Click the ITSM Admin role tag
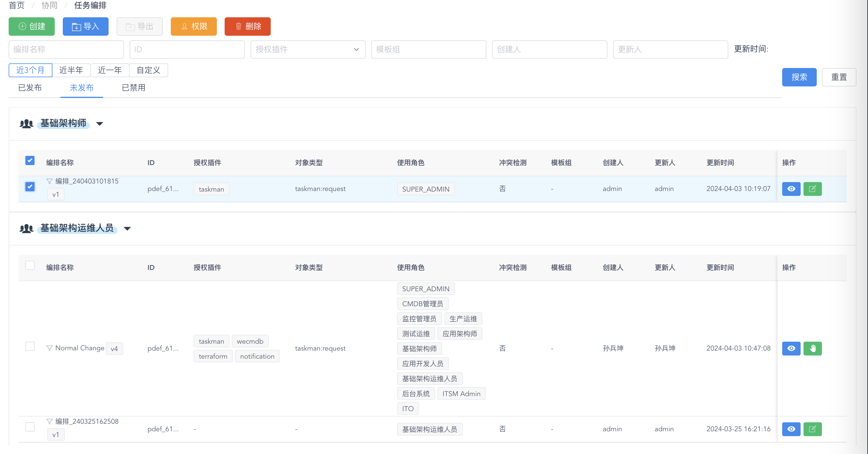 (x=461, y=394)
